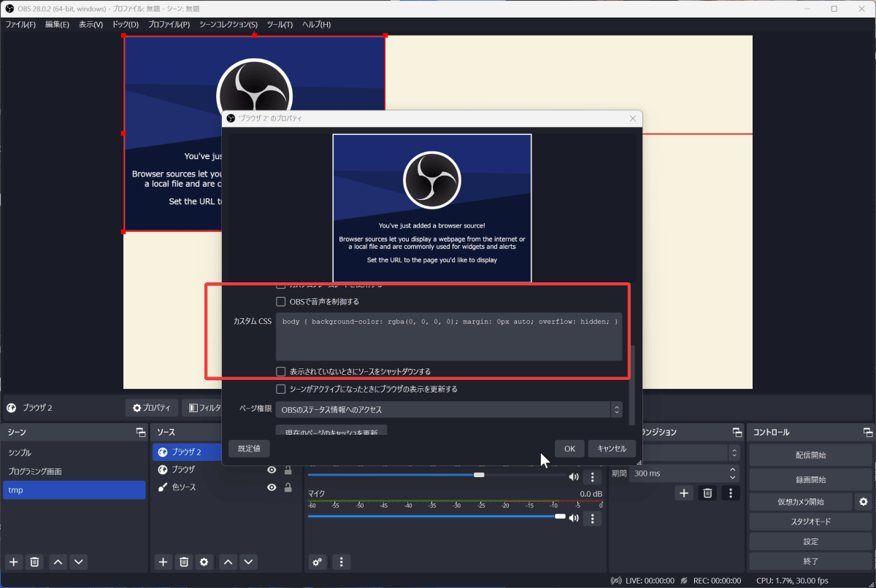The image size is (876, 588).
Task: Start the virtual camera with 仮想カメラ開始
Action: pos(801,502)
